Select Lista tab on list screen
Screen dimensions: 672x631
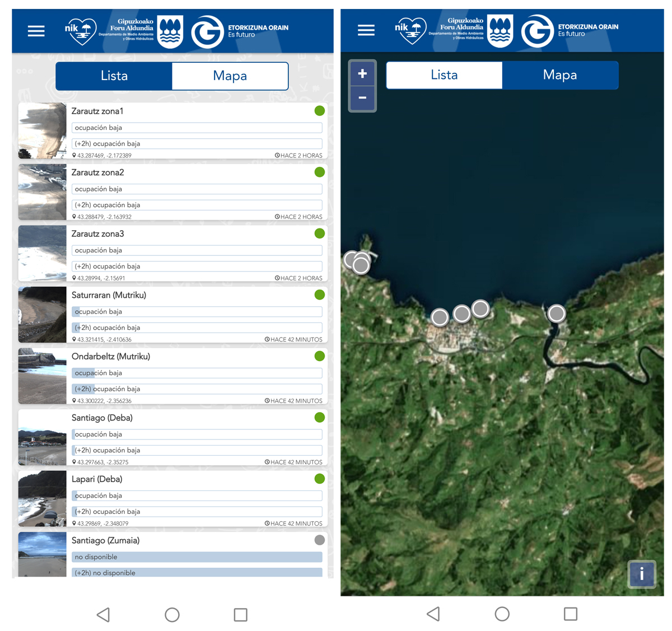(114, 76)
